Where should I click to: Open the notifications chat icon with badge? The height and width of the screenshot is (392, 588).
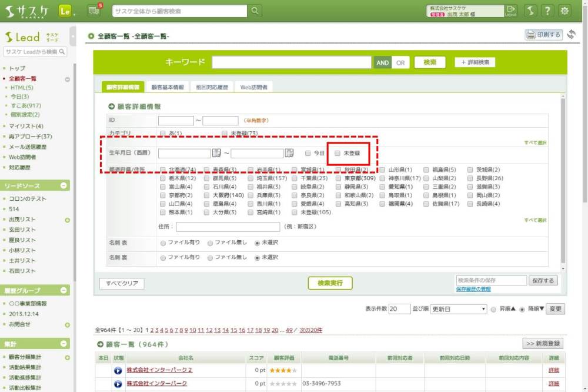point(93,11)
